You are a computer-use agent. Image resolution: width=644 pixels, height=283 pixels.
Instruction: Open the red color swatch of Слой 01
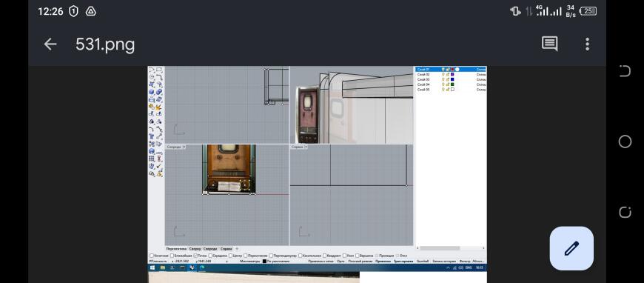coord(452,70)
